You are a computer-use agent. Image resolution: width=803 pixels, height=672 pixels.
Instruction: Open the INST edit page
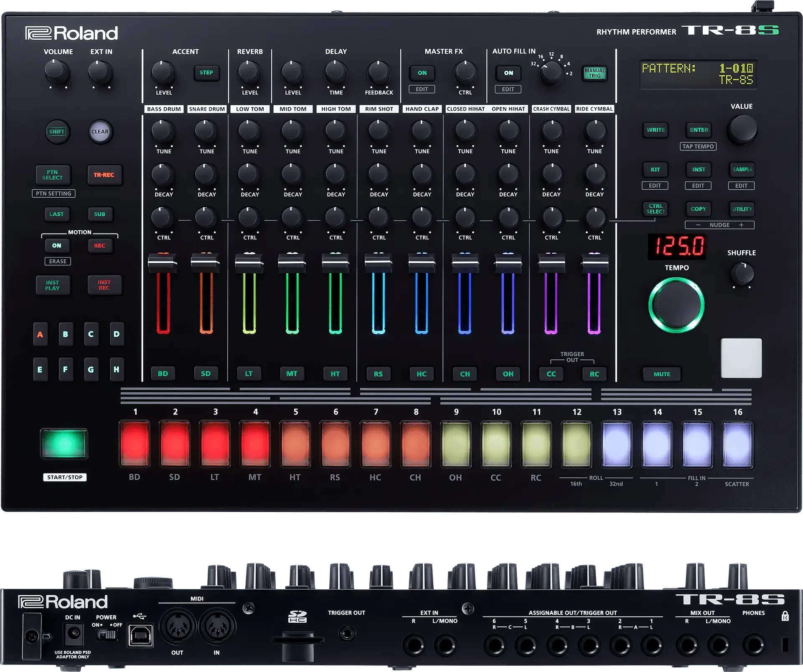(698, 169)
